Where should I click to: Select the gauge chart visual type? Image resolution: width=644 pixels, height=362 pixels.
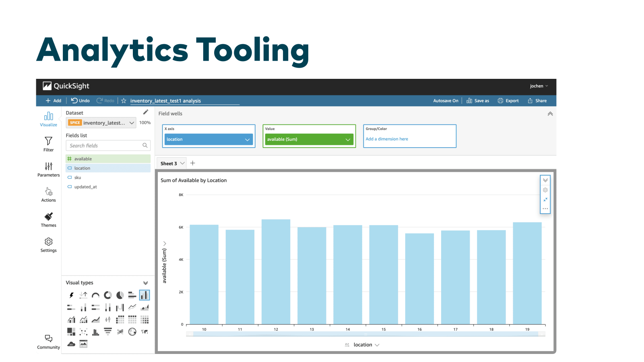(x=96, y=295)
